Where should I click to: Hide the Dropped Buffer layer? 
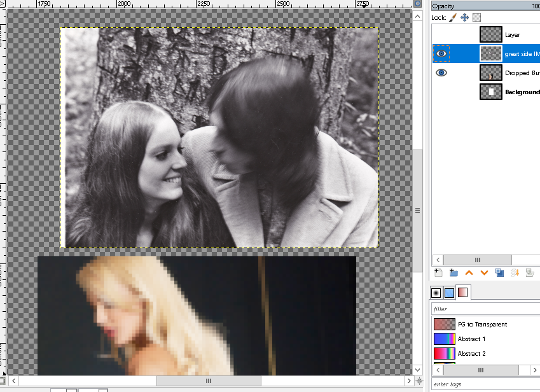click(x=441, y=73)
